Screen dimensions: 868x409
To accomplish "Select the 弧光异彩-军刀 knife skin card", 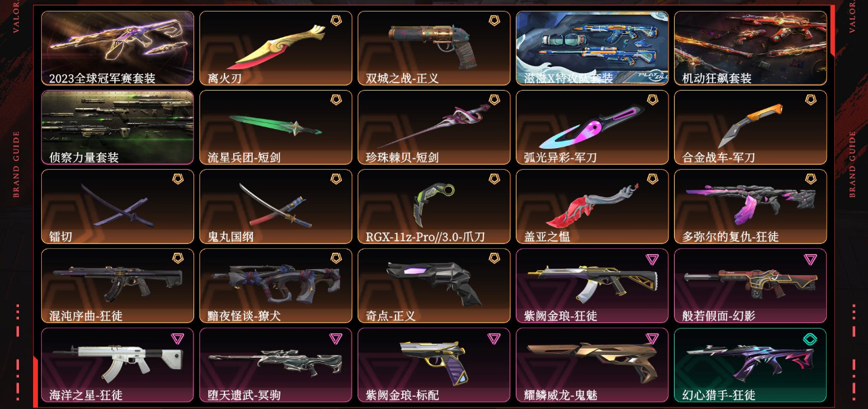I will tap(592, 127).
